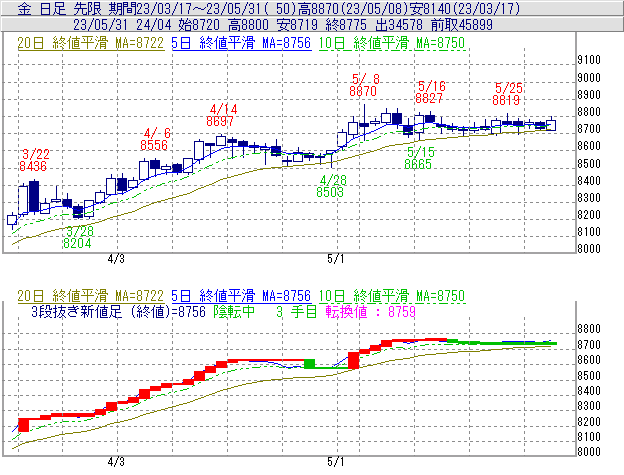The height and width of the screenshot is (475, 624).
Task: Click the 安8140(23/03/17) header value
Action: [466, 9]
